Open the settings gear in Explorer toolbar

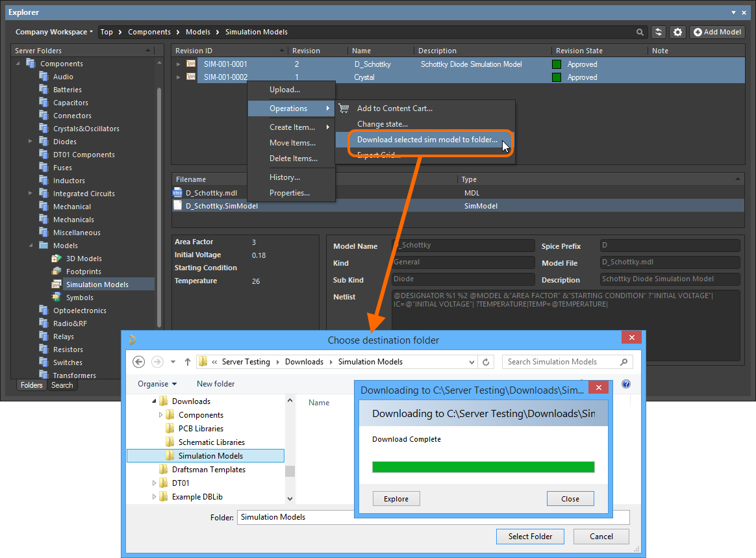pos(678,32)
